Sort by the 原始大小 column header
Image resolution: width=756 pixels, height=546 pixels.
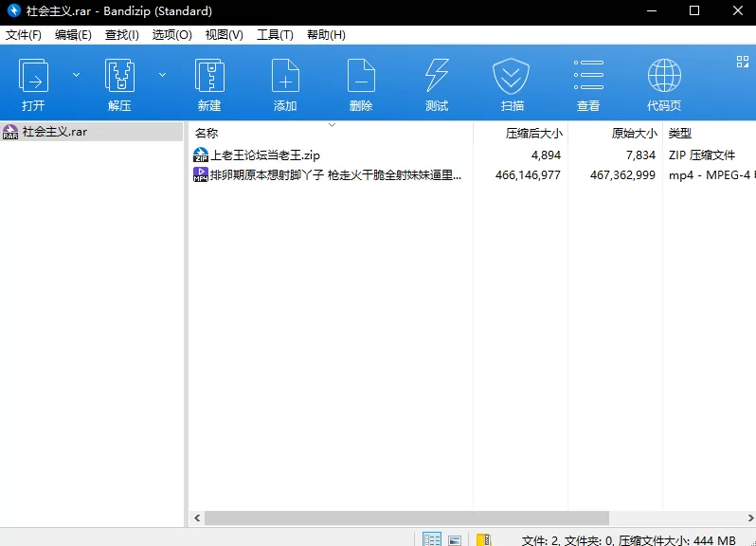(x=634, y=134)
